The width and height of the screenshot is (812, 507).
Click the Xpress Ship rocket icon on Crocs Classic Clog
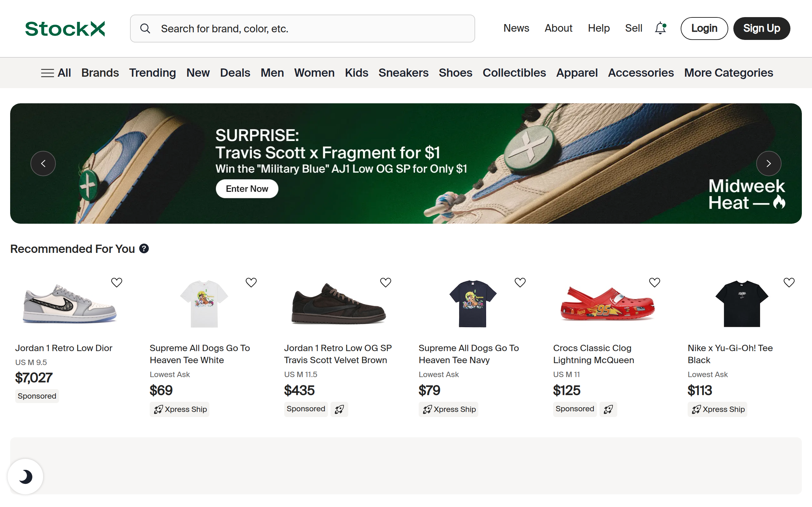(x=608, y=409)
